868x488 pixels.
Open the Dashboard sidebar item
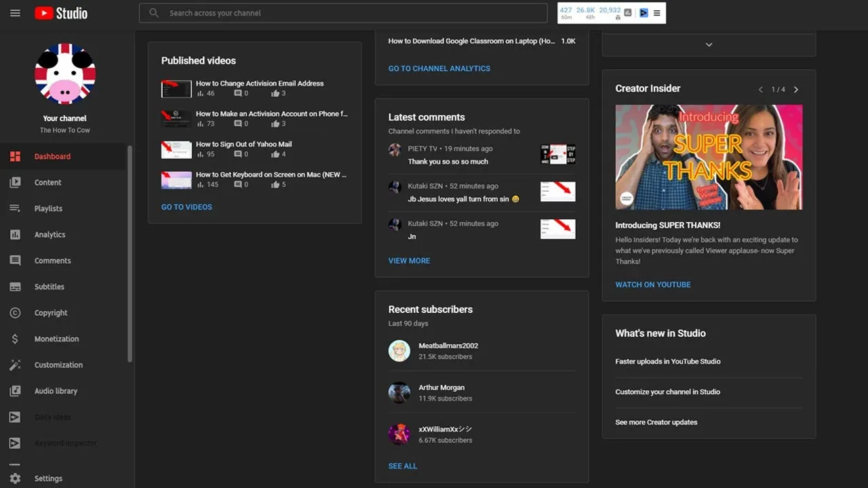52,157
